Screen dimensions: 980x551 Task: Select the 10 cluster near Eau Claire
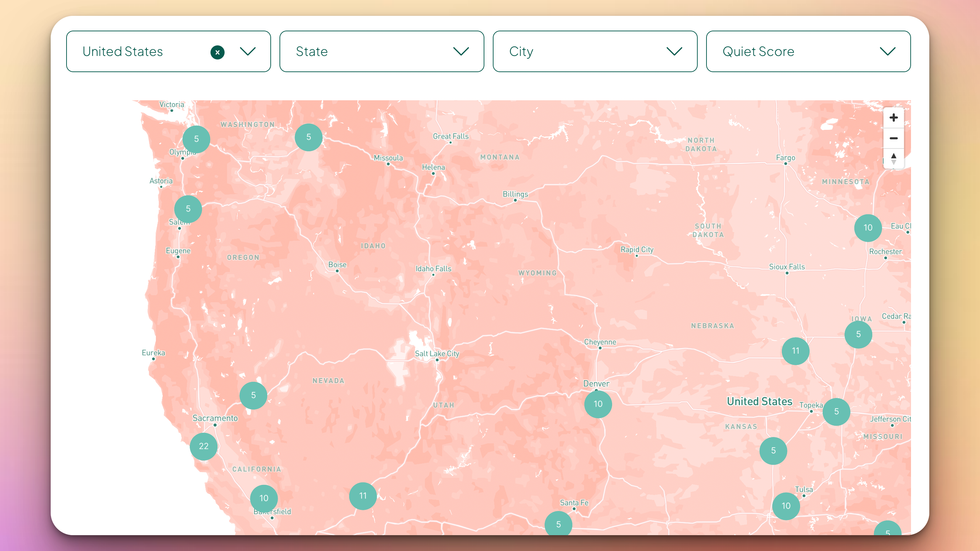(x=868, y=227)
